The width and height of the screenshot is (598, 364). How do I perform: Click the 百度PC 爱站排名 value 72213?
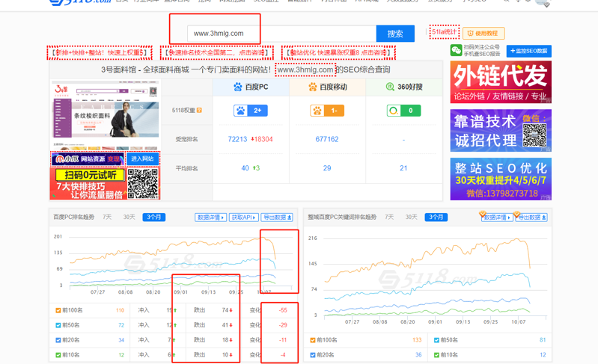(237, 139)
